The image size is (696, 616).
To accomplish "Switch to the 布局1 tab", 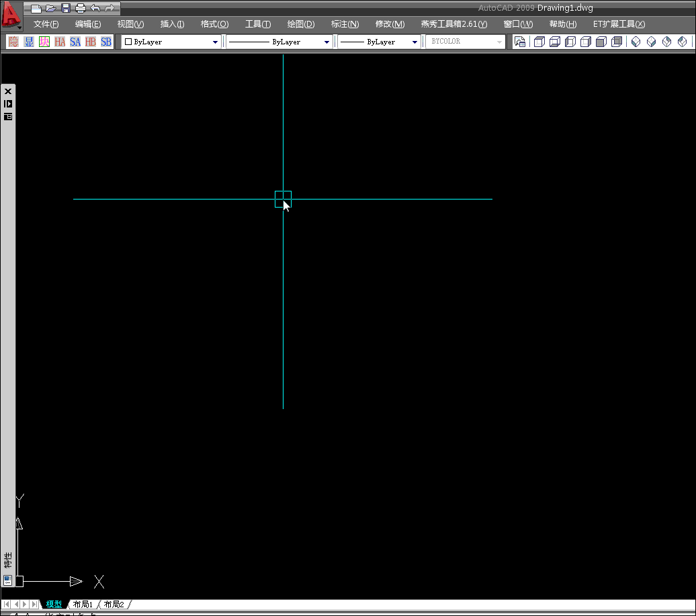I will 83,605.
